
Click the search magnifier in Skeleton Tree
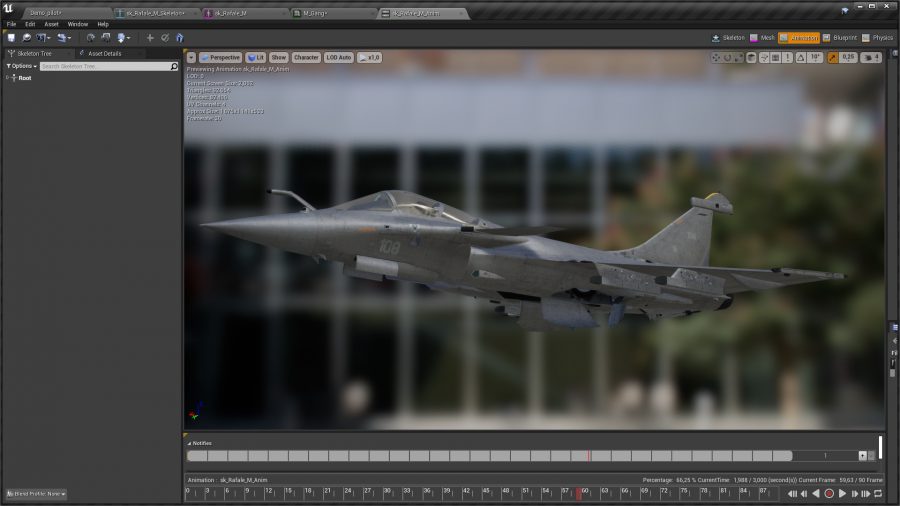click(174, 67)
